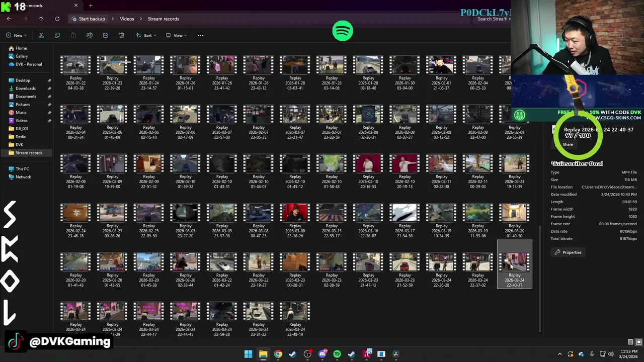This screenshot has width=644, height=362.
Task: Select Replay 2026-02-04 00-31-34 video
Action: (75, 122)
